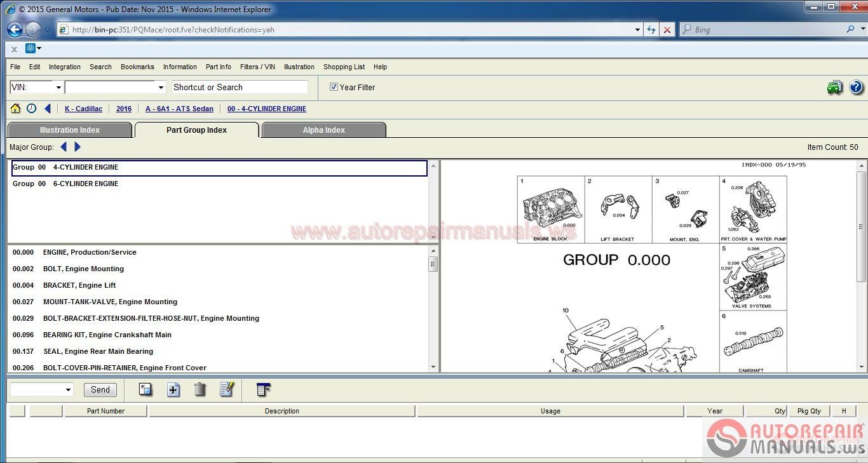Viewport: 868px width, 463px height.
Task: Click the snowflake toolbar icon
Action: (30, 48)
